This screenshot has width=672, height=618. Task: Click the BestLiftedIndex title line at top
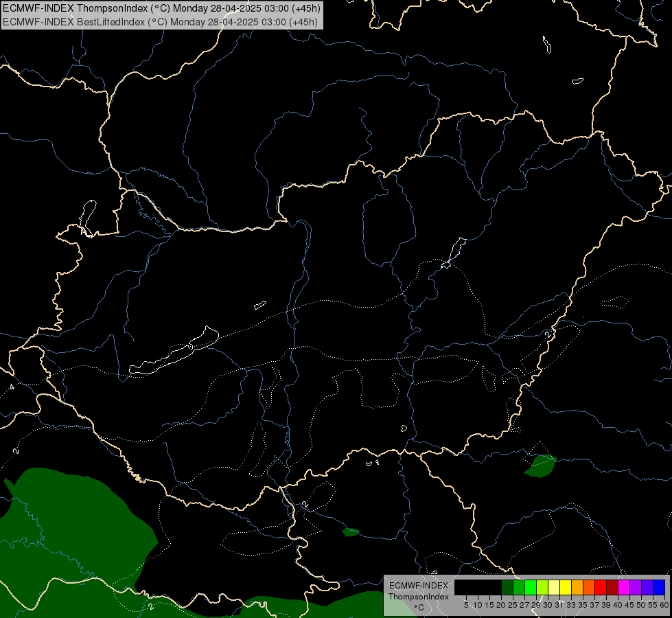161,22
